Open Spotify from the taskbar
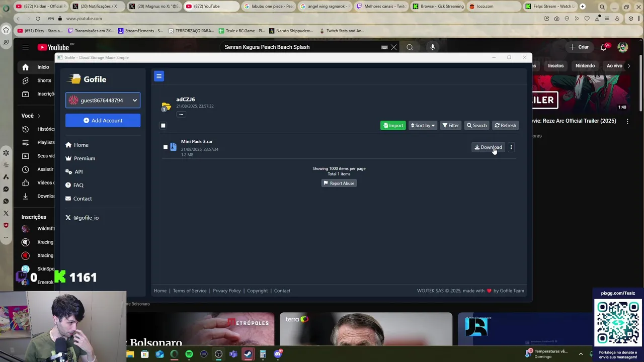Screen dimensions: 644x362 tap(189, 354)
